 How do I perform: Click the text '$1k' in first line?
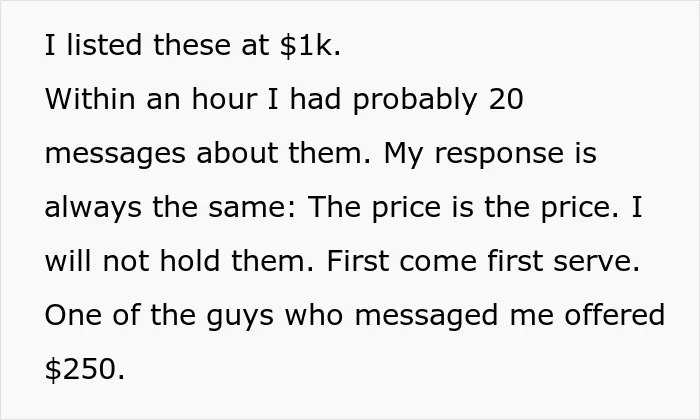click(x=310, y=45)
